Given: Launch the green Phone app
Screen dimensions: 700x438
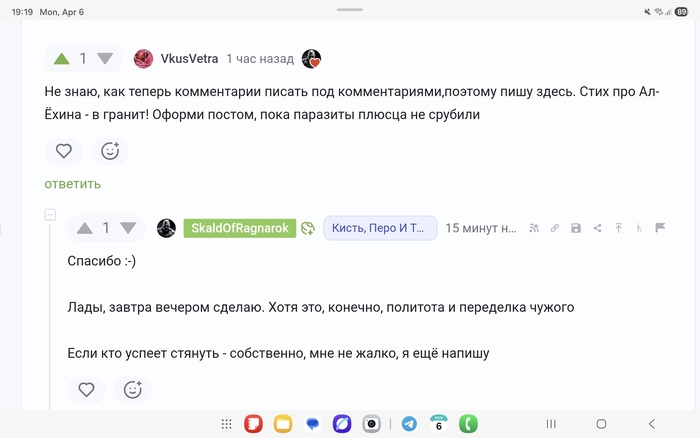Looking at the screenshot, I should point(468,424).
